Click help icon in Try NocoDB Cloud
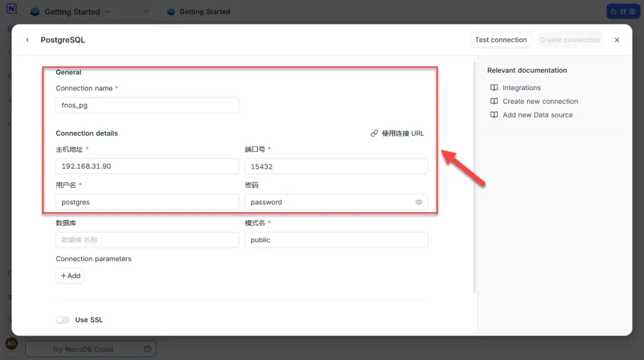This screenshot has width=644, height=360. [x=147, y=349]
